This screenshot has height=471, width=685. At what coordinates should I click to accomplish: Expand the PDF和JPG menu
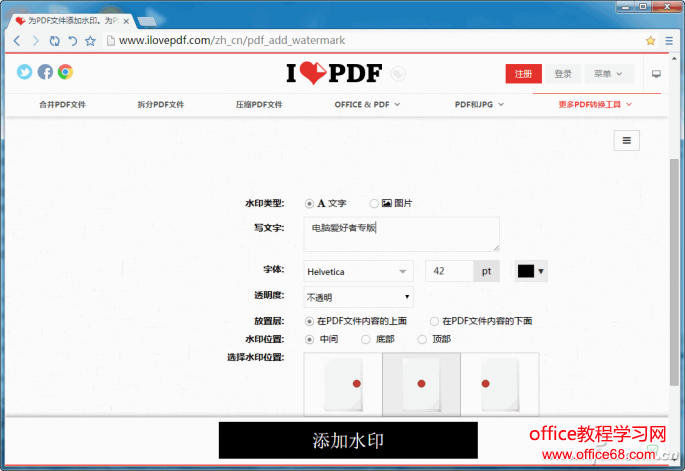point(479,105)
